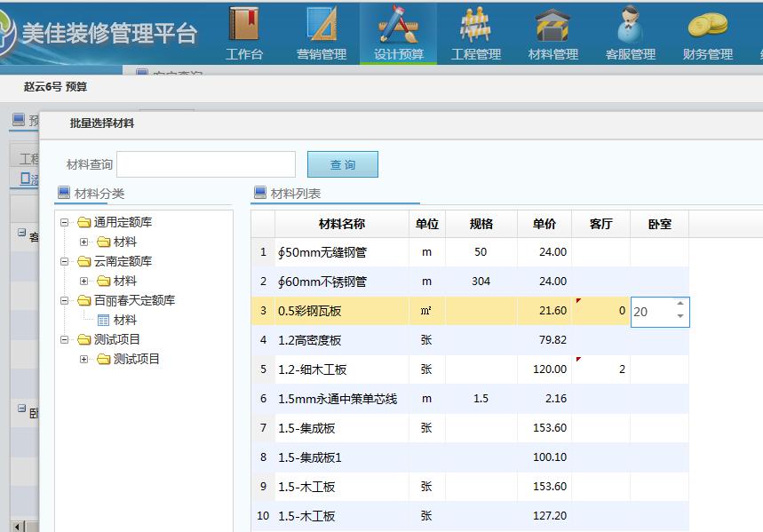The height and width of the screenshot is (532, 763).
Task: Open 营销管理 marketing management icon
Action: (x=321, y=34)
